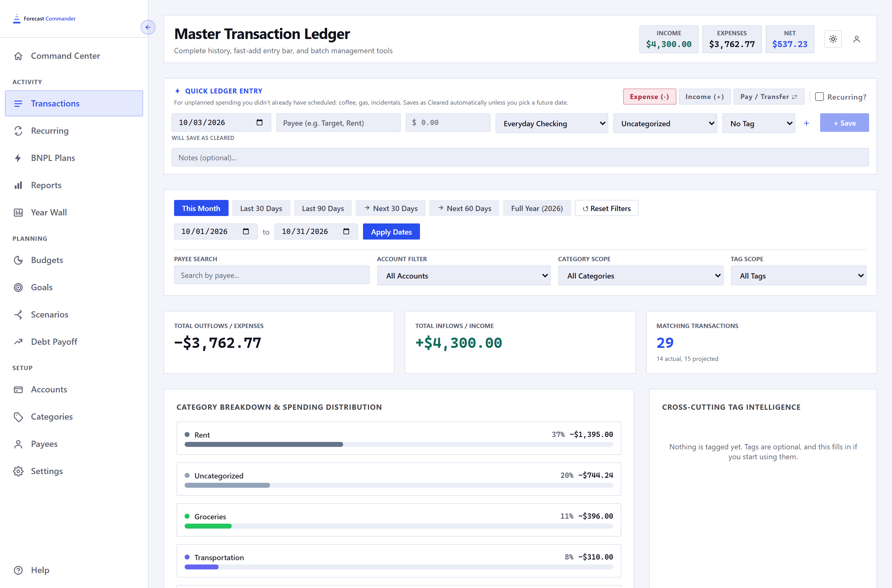
Task: Open Scenarios from the sidebar
Action: click(74, 314)
